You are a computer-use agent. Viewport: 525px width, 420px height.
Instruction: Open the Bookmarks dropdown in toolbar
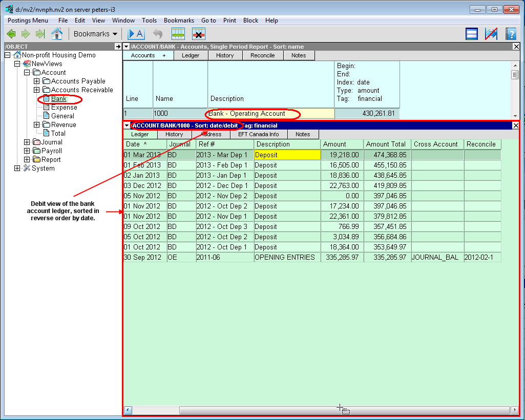(x=95, y=34)
